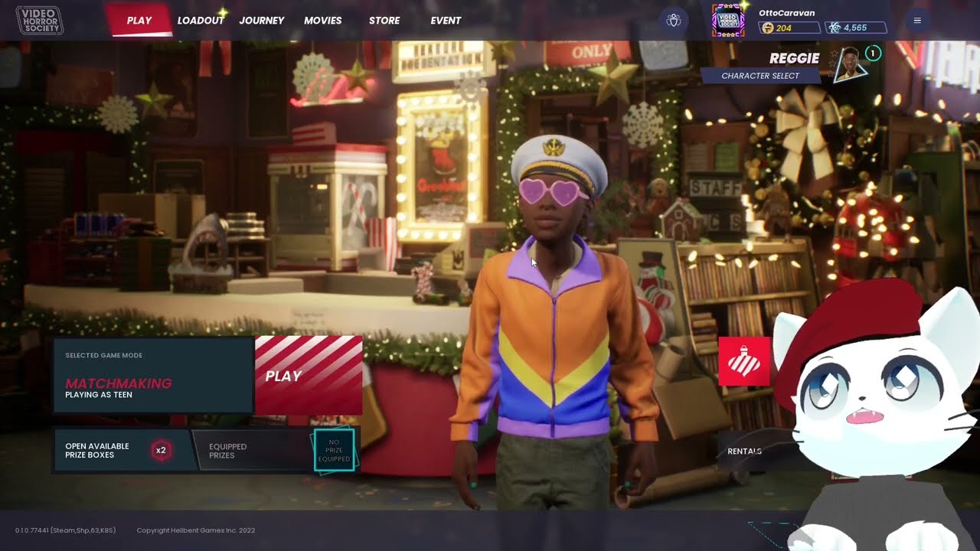Image resolution: width=980 pixels, height=551 pixels.
Task: Click the level 1 badge near the portrait
Action: point(873,53)
